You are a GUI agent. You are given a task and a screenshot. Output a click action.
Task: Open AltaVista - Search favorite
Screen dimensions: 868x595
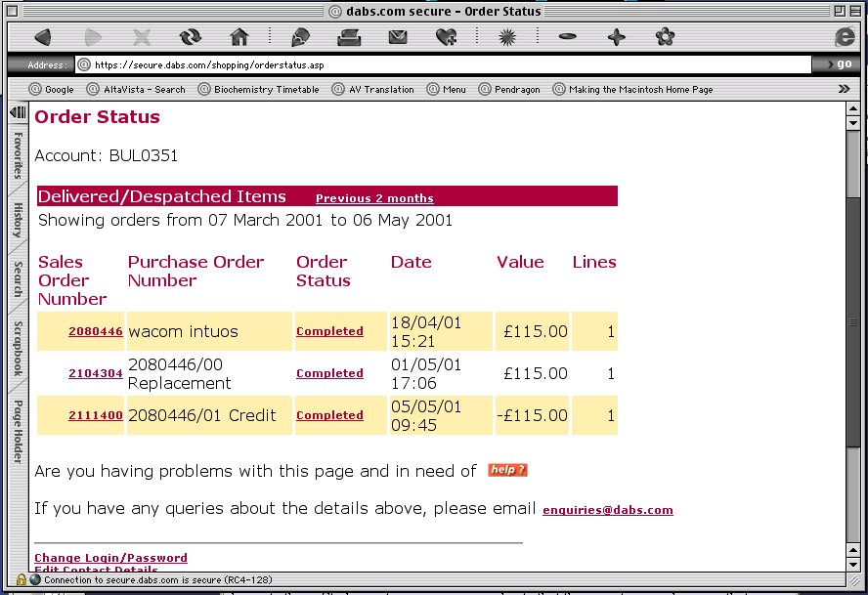[136, 89]
